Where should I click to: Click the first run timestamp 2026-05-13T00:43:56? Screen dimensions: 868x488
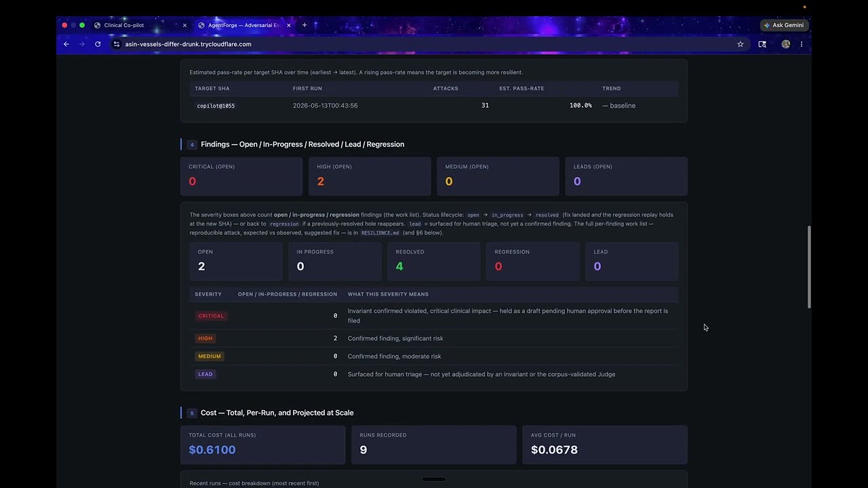(325, 106)
